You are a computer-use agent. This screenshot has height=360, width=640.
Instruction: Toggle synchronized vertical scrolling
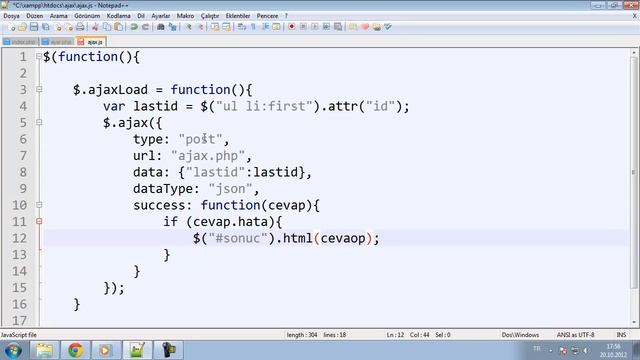pos(215,27)
